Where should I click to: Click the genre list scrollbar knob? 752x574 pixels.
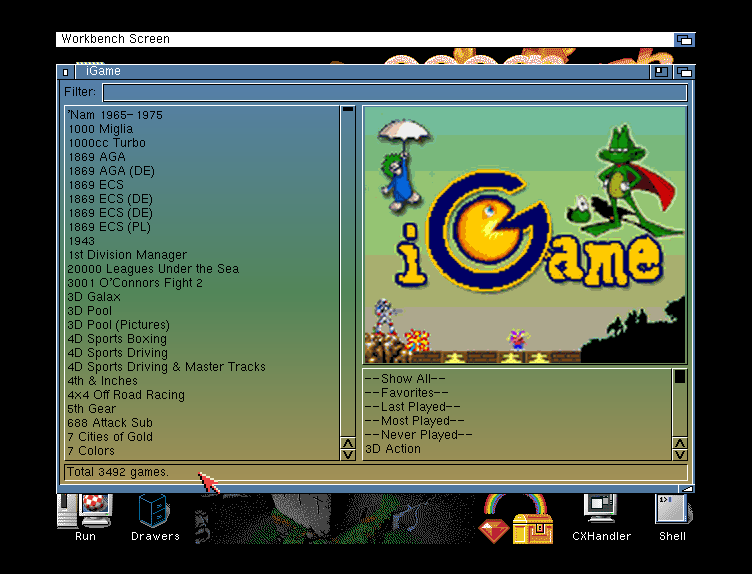[680, 376]
